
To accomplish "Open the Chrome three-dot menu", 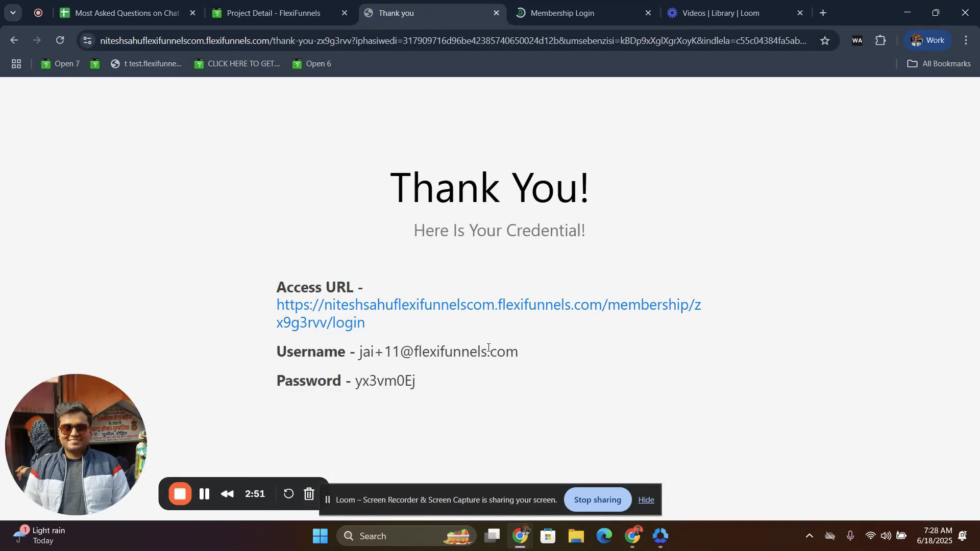I will (966, 40).
